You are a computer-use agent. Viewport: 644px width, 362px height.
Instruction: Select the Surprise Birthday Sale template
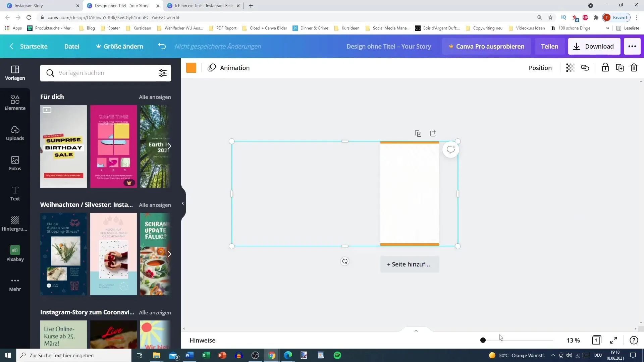(x=63, y=146)
